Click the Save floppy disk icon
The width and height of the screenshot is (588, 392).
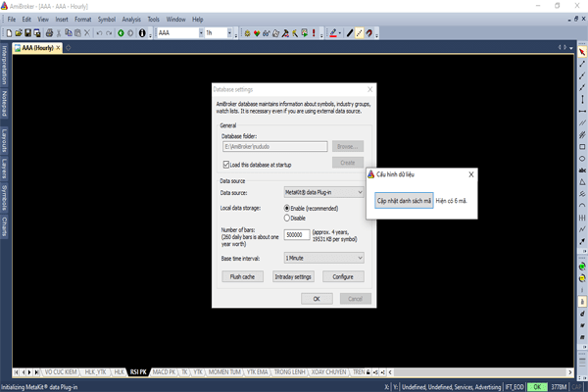[27, 33]
